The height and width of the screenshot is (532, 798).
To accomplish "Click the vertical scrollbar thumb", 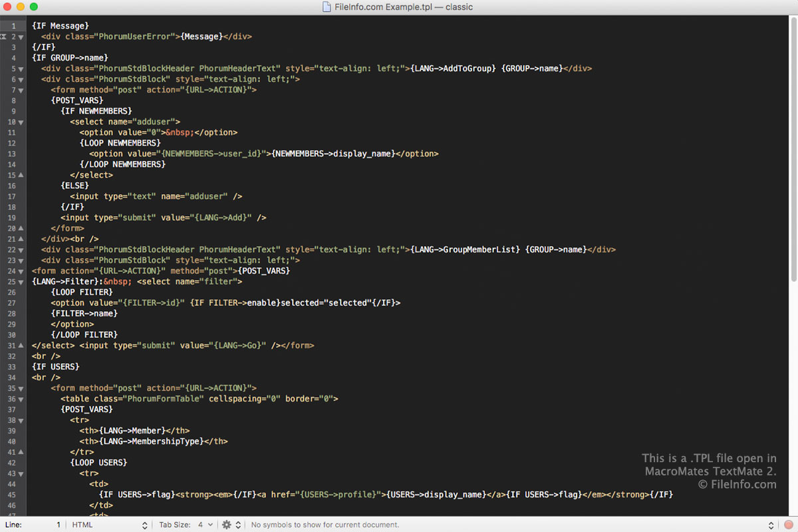I will click(794, 150).
